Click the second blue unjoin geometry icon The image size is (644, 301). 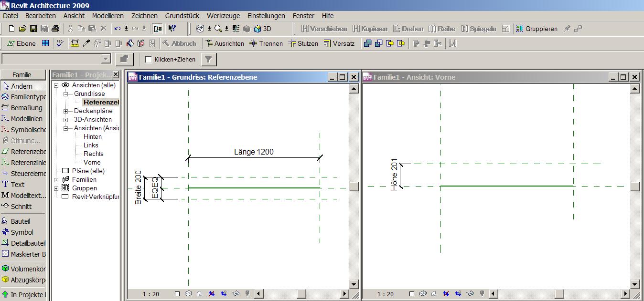coord(378,43)
